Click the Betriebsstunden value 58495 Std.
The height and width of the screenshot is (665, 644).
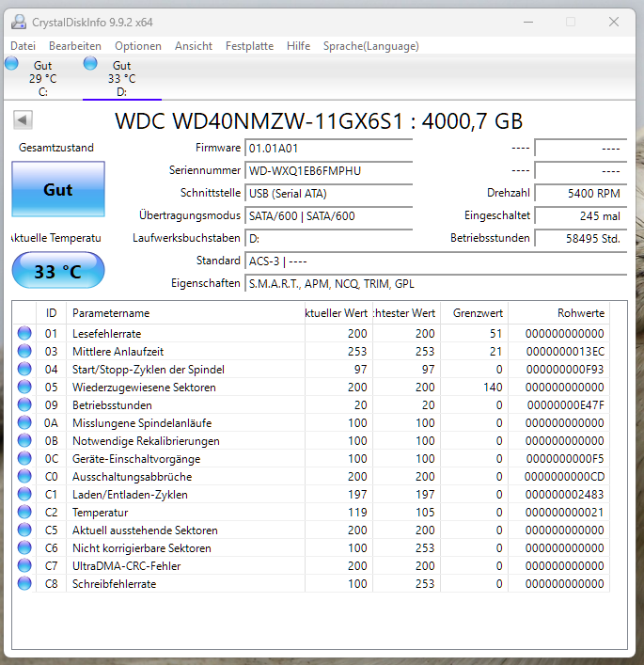581,238
